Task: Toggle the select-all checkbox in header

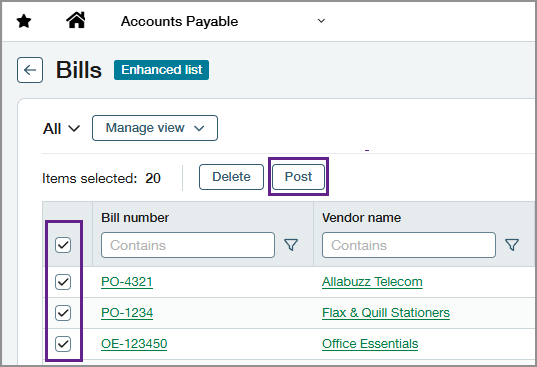Action: click(63, 245)
